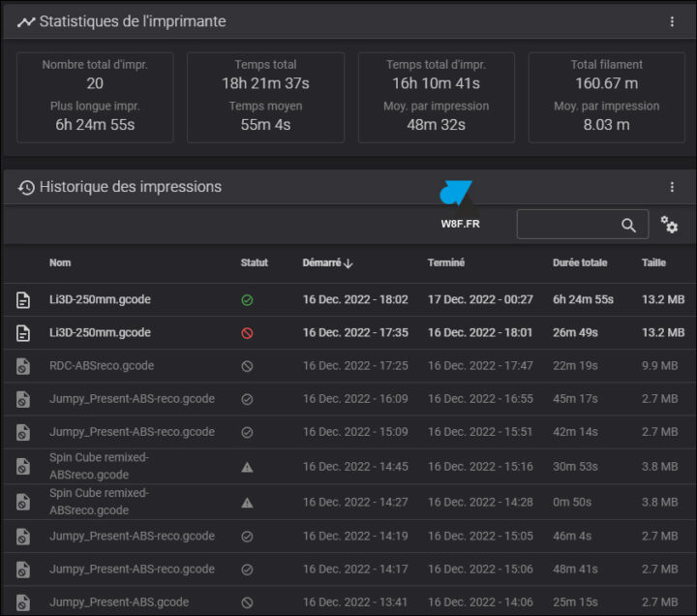Select the Li3D-250mm.gcode row lasting 6h 24m 55s
This screenshot has width=697, height=616.
pyautogui.click(x=348, y=300)
